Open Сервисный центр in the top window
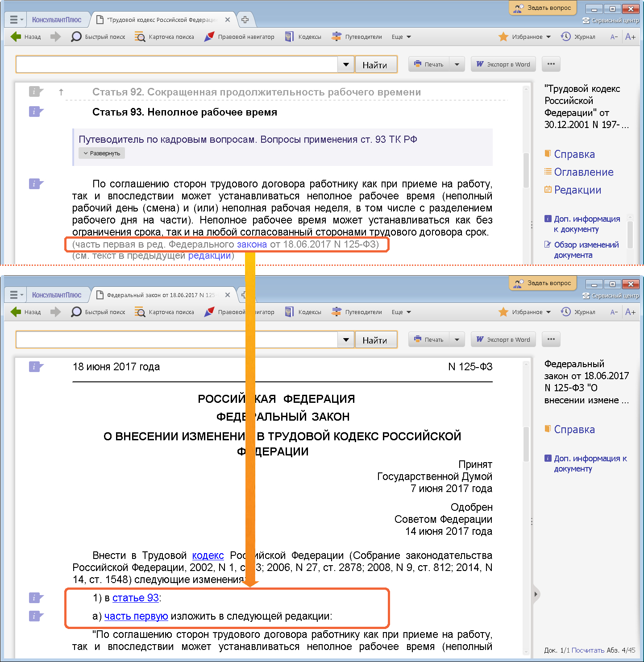This screenshot has width=644, height=662. 611,21
